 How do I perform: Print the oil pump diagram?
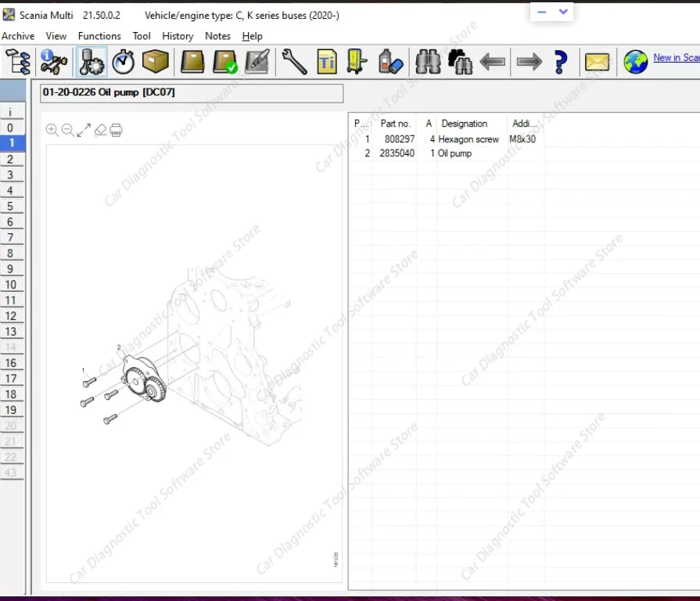pos(116,130)
